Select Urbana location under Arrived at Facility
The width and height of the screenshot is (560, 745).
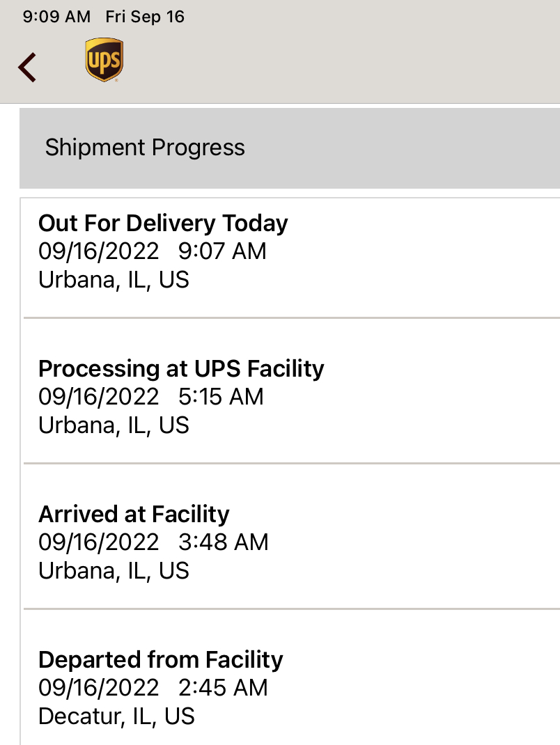pyautogui.click(x=114, y=571)
